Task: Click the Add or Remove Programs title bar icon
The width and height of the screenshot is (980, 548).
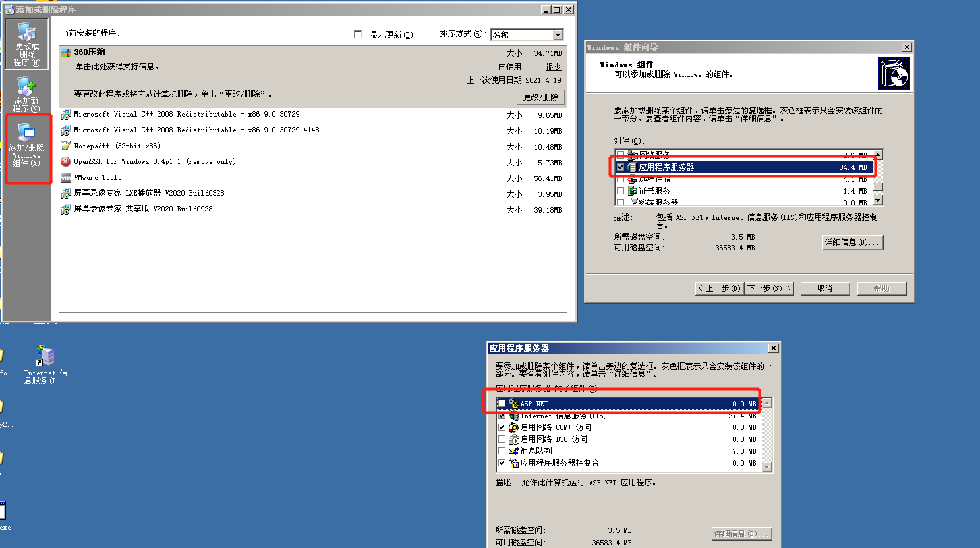Action: tap(9, 10)
